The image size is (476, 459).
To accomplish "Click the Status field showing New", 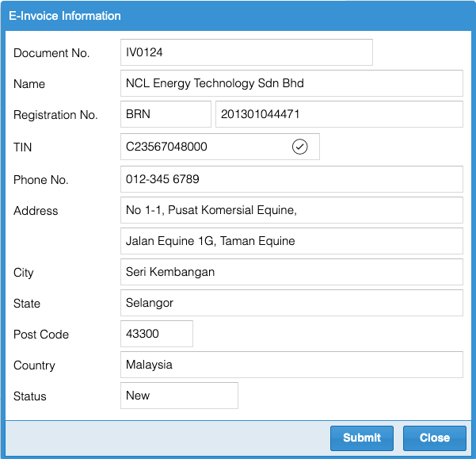I will pos(179,396).
